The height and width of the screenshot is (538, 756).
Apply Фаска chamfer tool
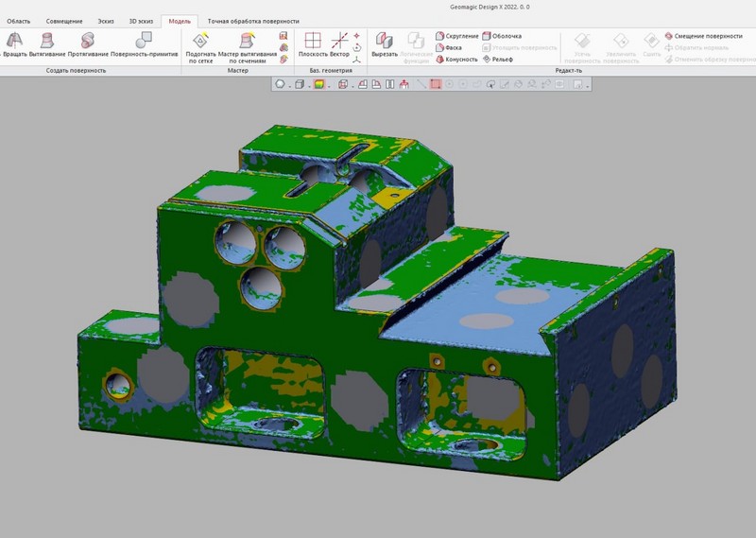[448, 47]
